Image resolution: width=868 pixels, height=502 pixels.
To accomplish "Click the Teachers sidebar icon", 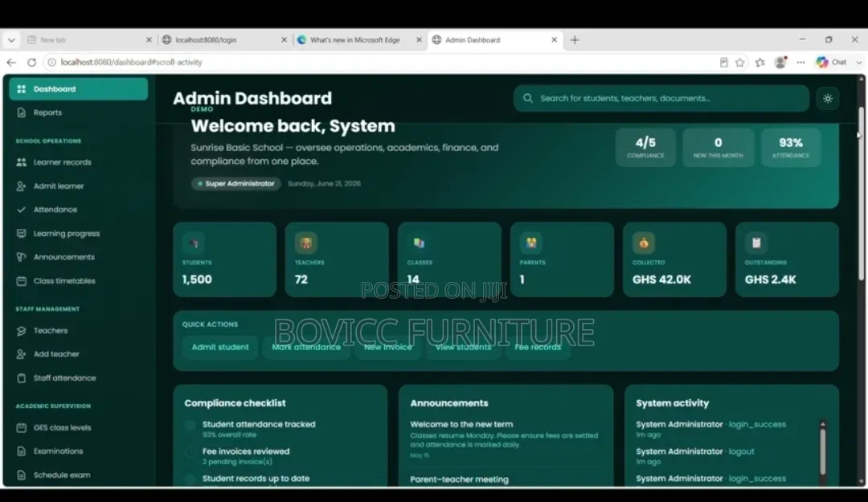I will point(21,330).
